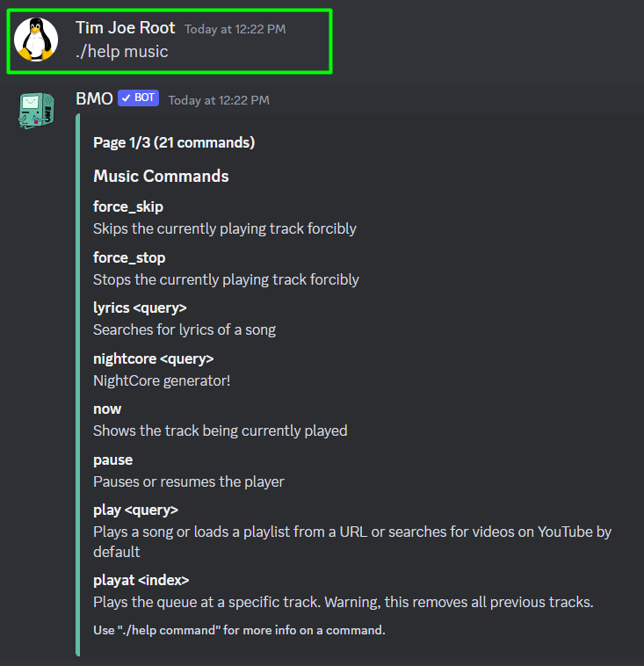Viewport: 644px width, 666px height.
Task: Click the nightcore <query> command name
Action: 154,358
